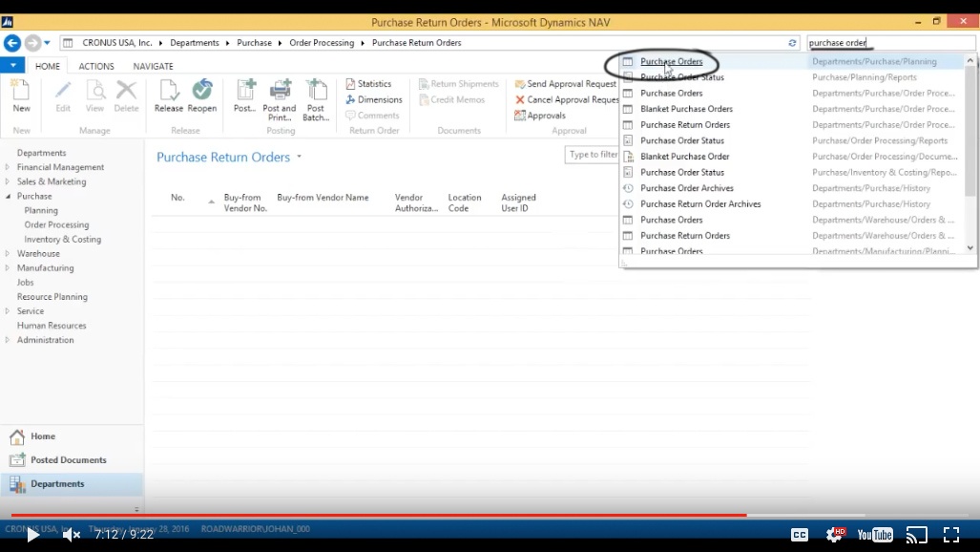Select Blanket Purchase Order document result
The image size is (980, 552).
[684, 157]
